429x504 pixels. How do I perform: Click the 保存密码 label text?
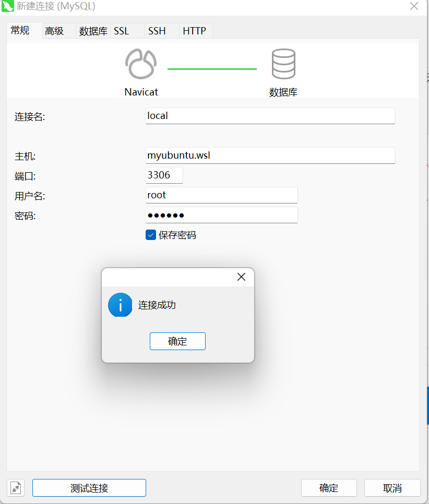point(177,235)
